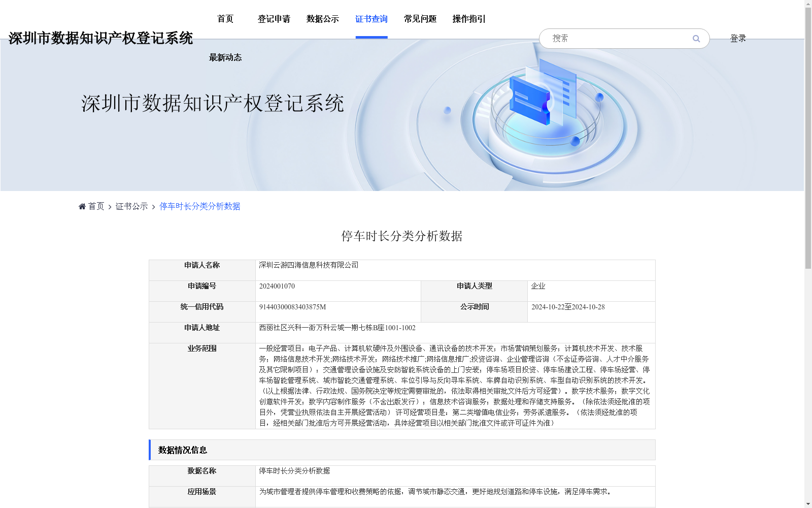The width and height of the screenshot is (812, 508).
Task: Click the 应用场景 row label
Action: click(202, 492)
